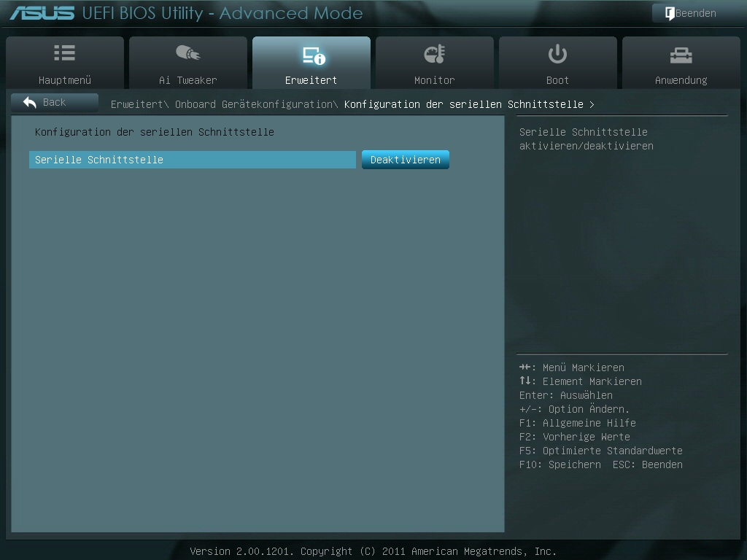This screenshot has height=560, width=747.
Task: Switch to the Anwendung tab
Action: click(x=681, y=63)
